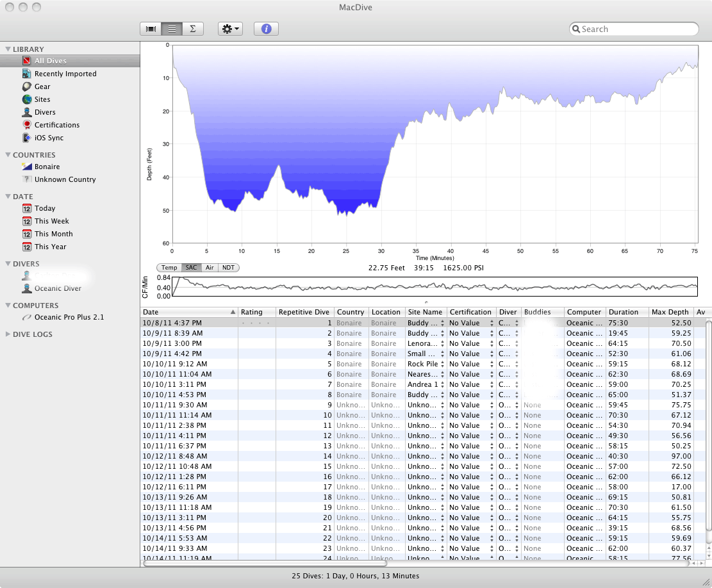Open the gear action menu
Viewport: 712px width, 588px height.
point(230,29)
